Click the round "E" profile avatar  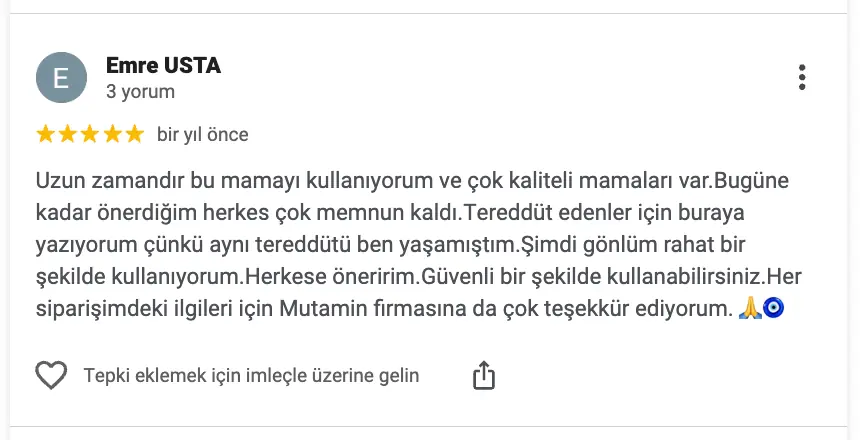[x=61, y=77]
